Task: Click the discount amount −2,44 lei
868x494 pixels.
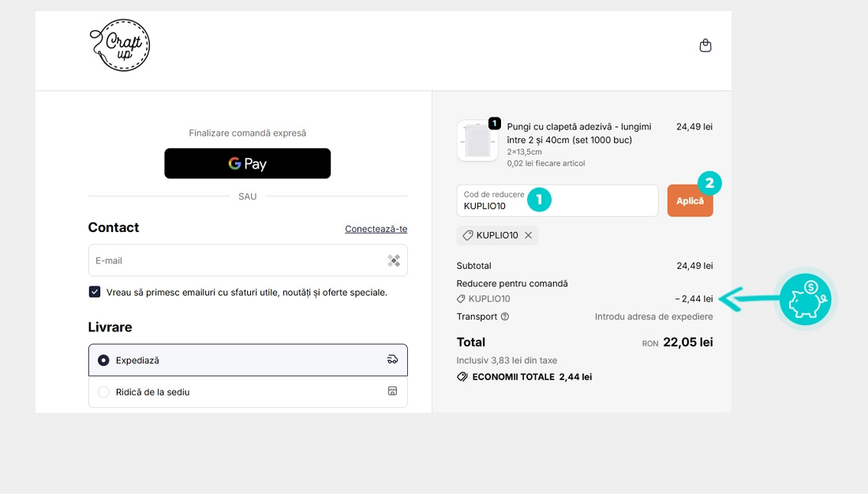Action: click(694, 299)
